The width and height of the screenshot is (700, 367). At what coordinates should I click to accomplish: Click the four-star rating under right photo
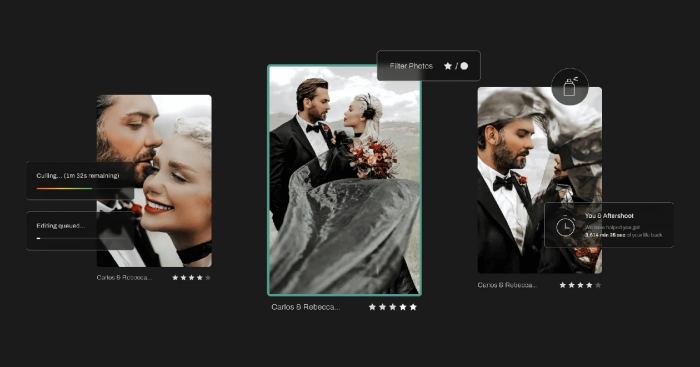(580, 285)
